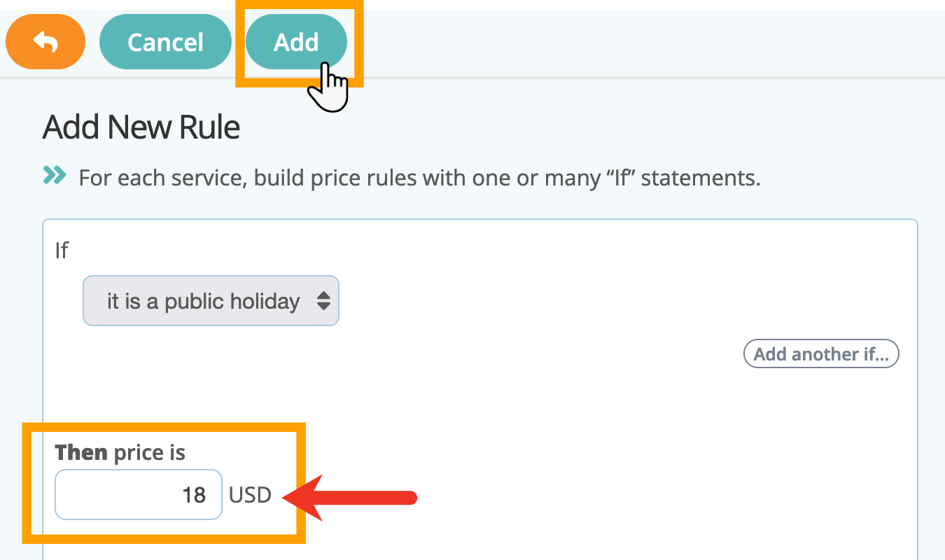Click the red arrow pointing at USD
This screenshot has width=945, height=560.
pos(350,498)
